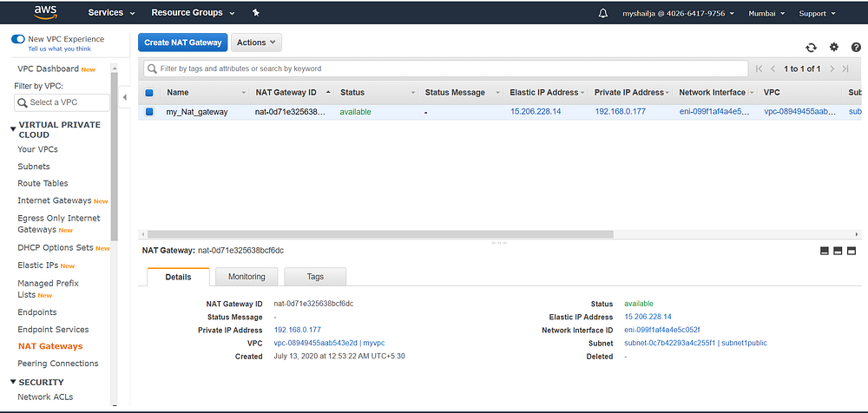Click the Elastic IP Address column header

tap(543, 93)
